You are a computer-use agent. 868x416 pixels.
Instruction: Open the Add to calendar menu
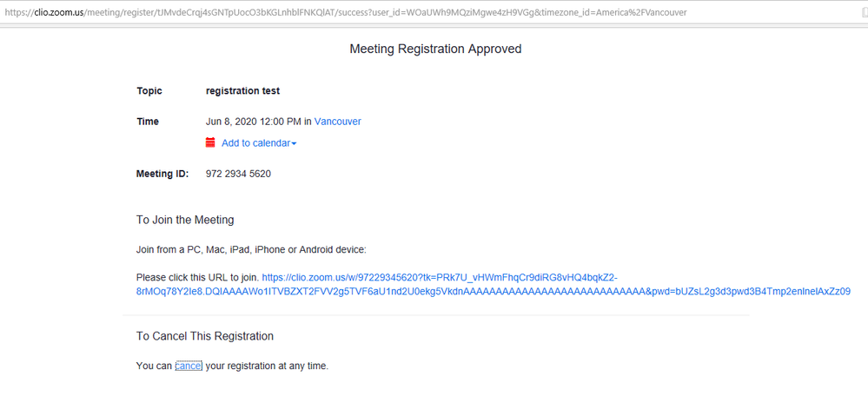coord(256,143)
